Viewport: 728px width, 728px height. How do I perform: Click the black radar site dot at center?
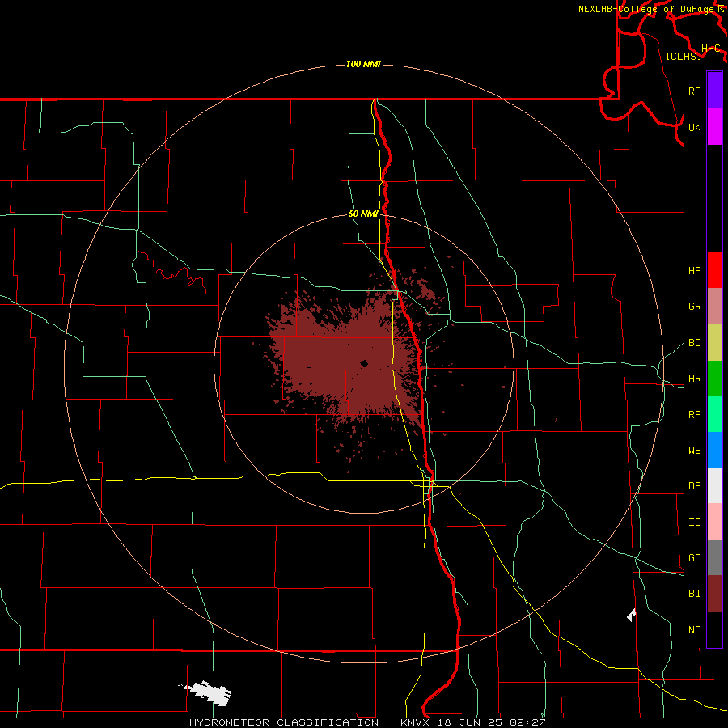coord(365,363)
